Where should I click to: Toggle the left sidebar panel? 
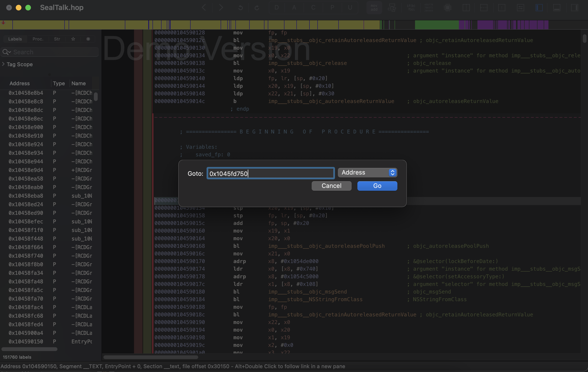point(539,8)
